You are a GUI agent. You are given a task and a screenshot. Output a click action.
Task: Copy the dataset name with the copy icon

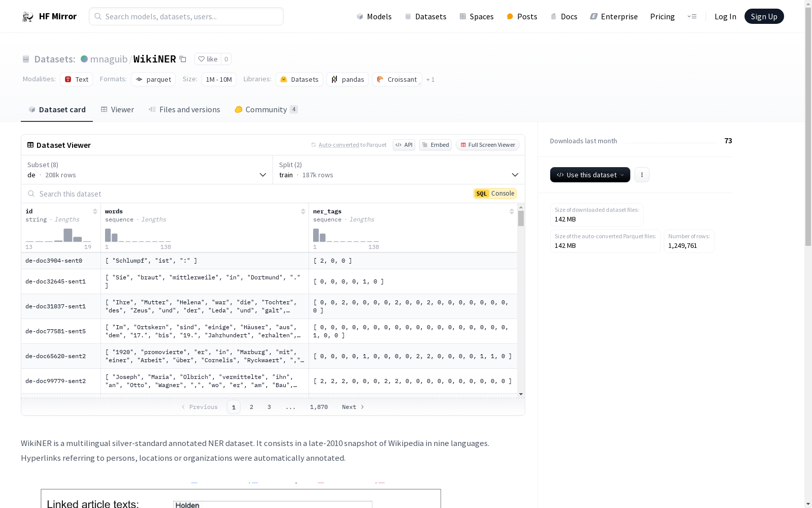[x=183, y=59]
